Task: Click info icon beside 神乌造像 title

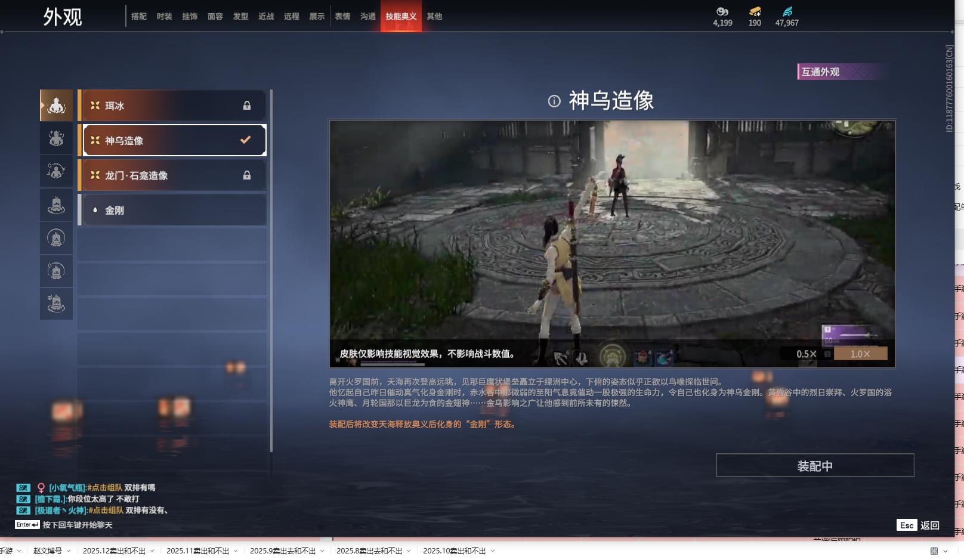Action: (554, 101)
